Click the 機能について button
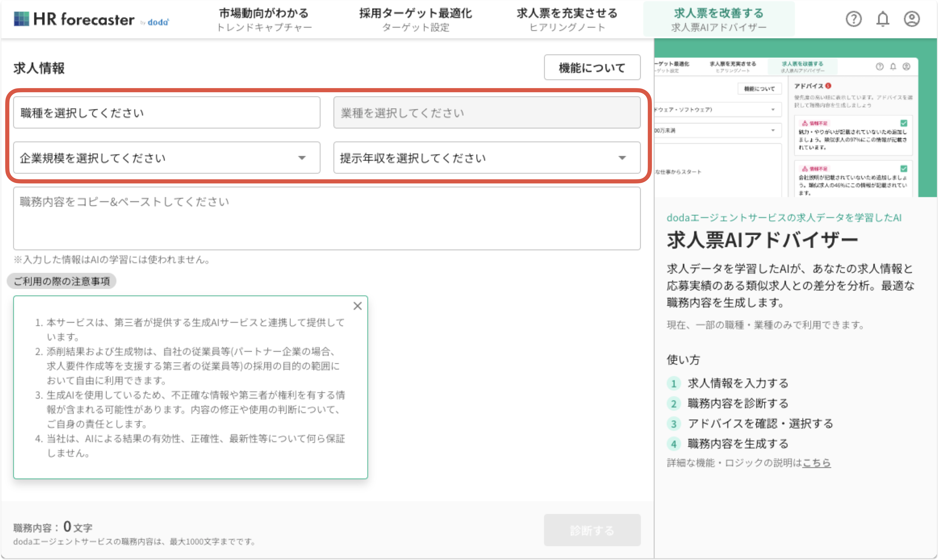Viewport: 938px width, 560px height. pyautogui.click(x=592, y=68)
